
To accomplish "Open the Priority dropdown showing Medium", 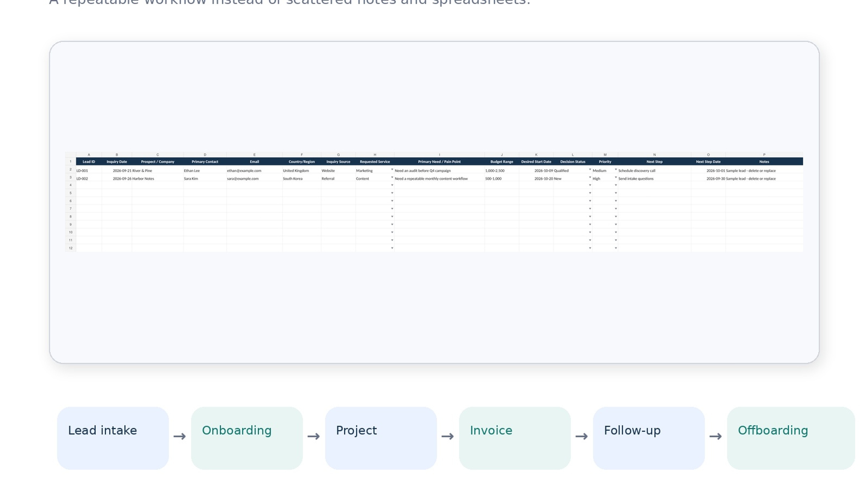I will [616, 169].
